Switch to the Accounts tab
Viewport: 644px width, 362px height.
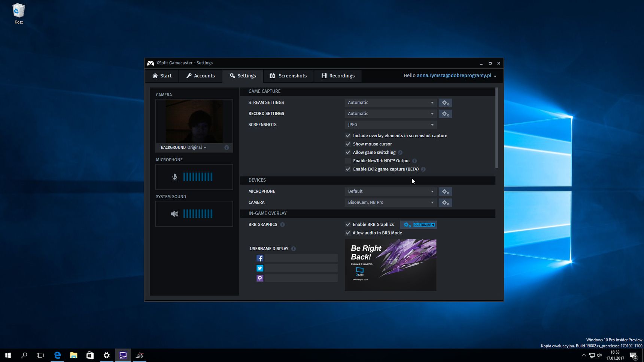click(x=200, y=76)
